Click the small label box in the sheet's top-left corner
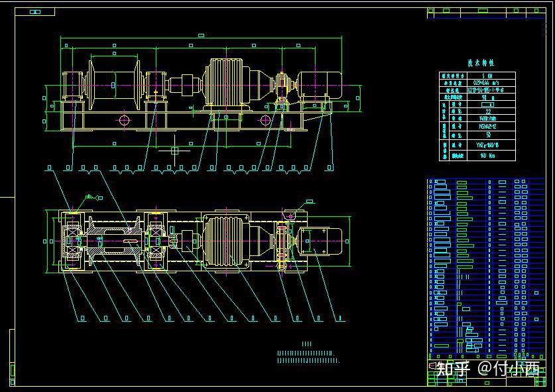 [35, 12]
